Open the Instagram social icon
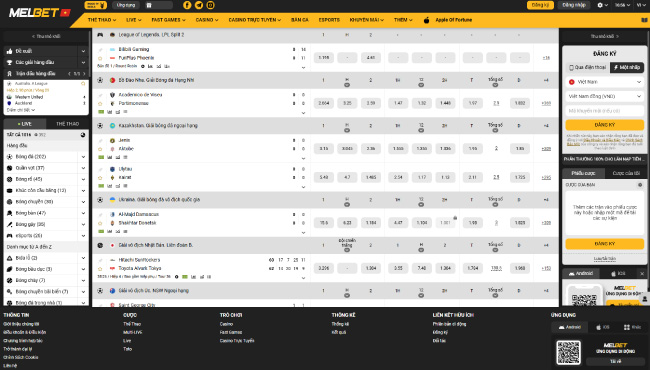 click(211, 5)
